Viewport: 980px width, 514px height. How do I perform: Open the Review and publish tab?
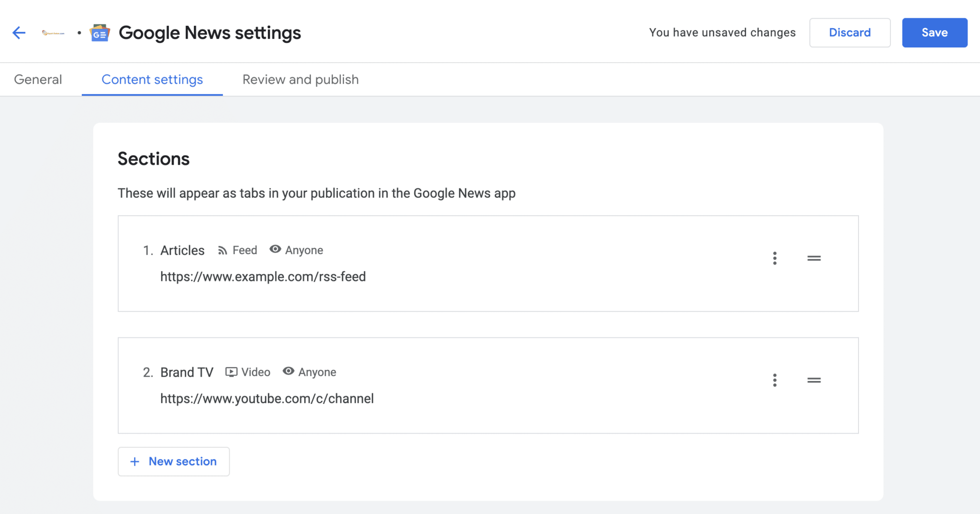(x=300, y=79)
